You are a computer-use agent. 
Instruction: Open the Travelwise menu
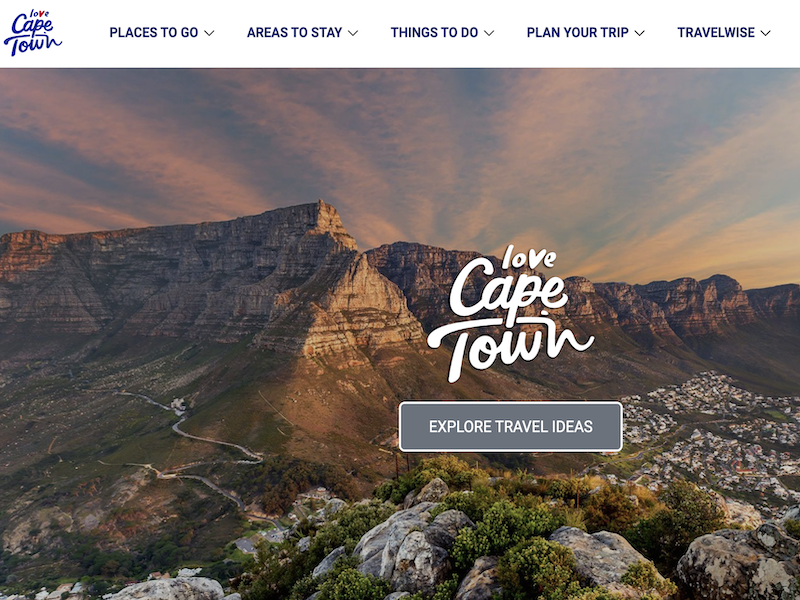pyautogui.click(x=716, y=33)
